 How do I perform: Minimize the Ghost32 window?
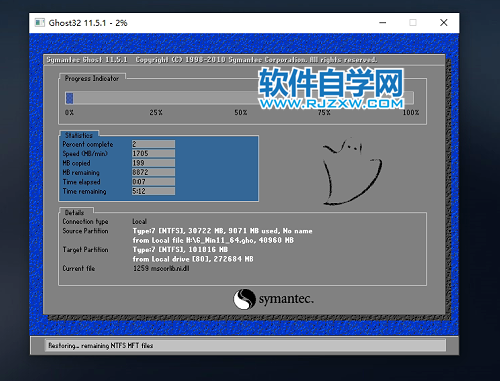[383, 23]
